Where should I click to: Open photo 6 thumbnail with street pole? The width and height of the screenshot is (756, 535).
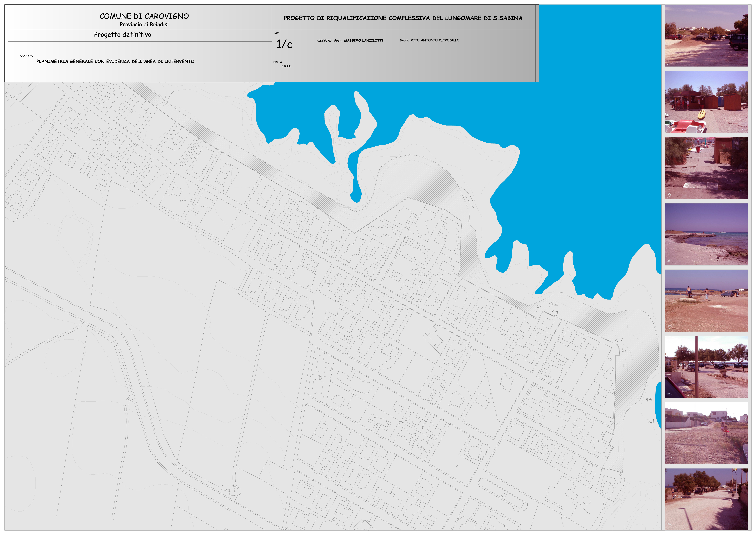(x=706, y=367)
